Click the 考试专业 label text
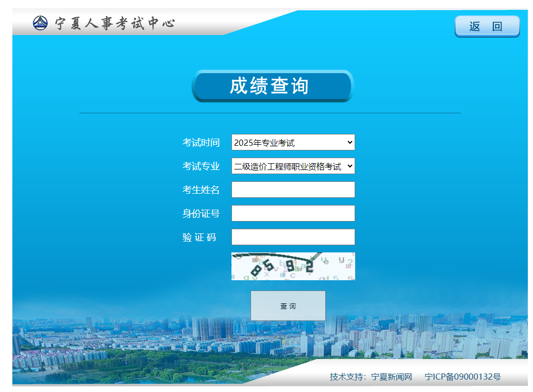533x392 pixels. 201,166
